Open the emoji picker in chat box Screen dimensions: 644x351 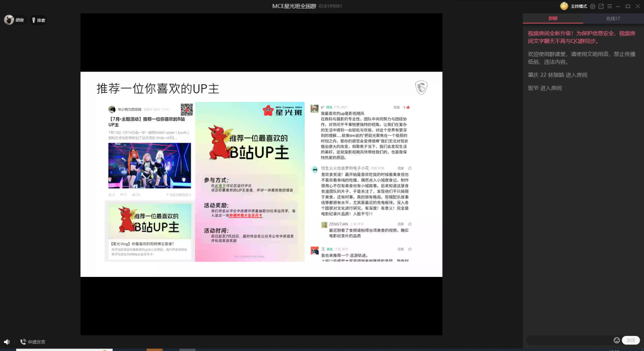click(617, 340)
